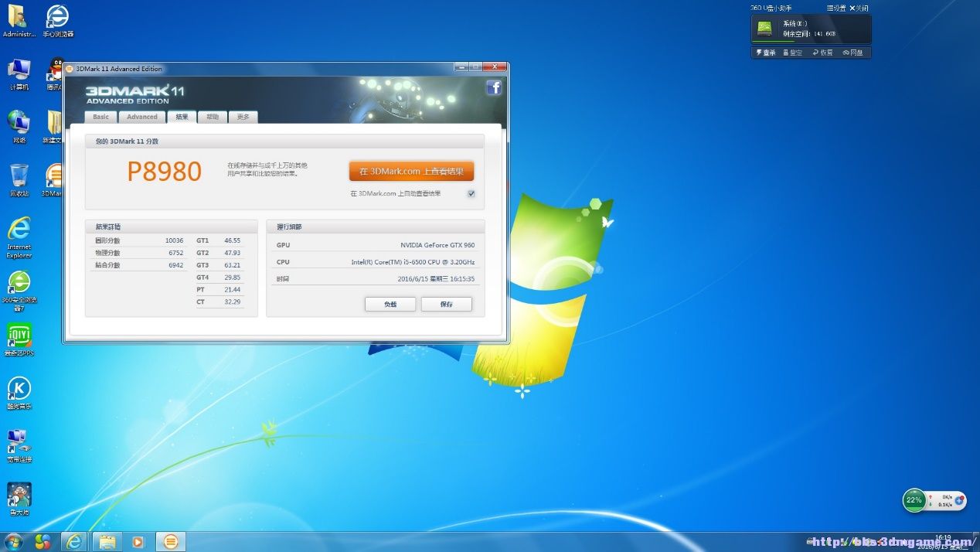Launch the browser shortcut beside Administrator folder
980x552 pixels.
point(58,21)
